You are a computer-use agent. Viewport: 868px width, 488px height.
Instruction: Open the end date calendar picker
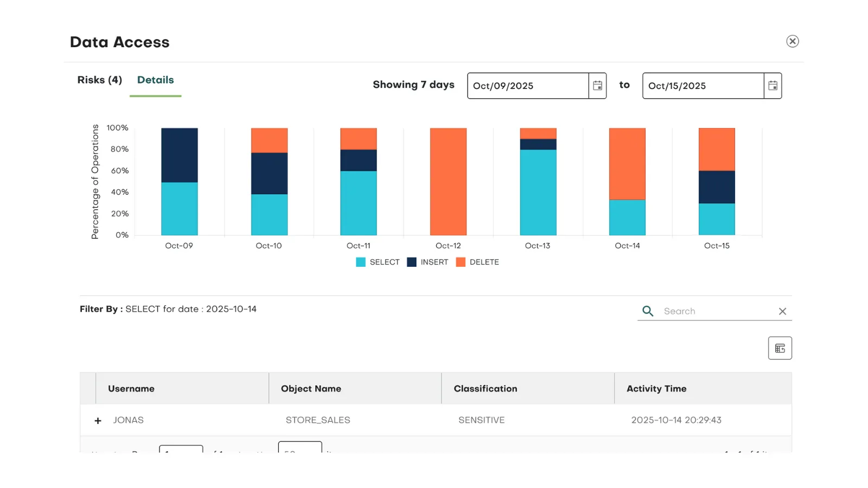[x=773, y=85]
